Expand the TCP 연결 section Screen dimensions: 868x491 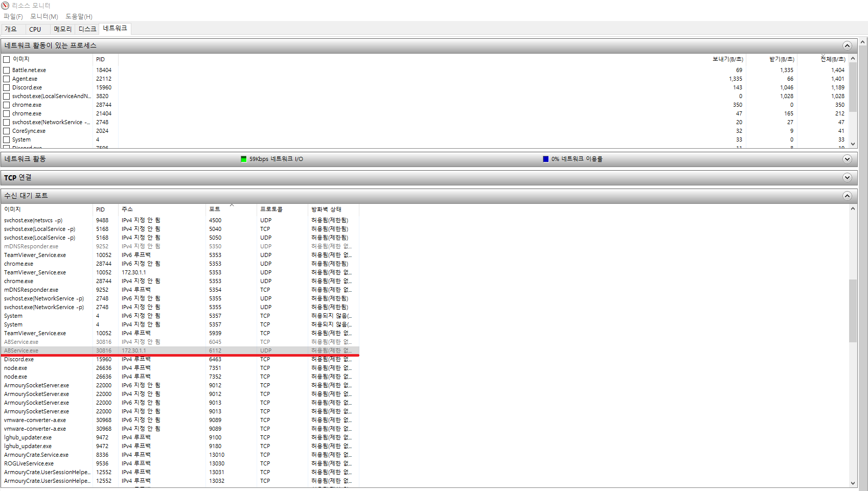tap(847, 177)
